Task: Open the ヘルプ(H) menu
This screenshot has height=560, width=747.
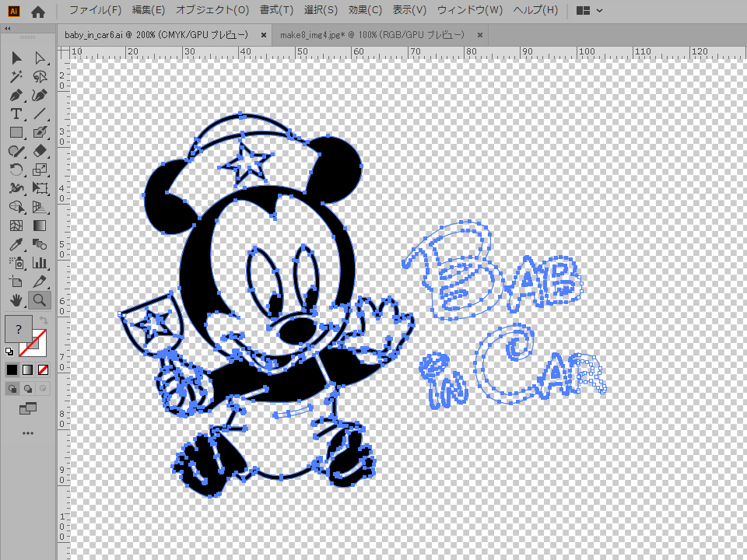Action: pyautogui.click(x=535, y=10)
